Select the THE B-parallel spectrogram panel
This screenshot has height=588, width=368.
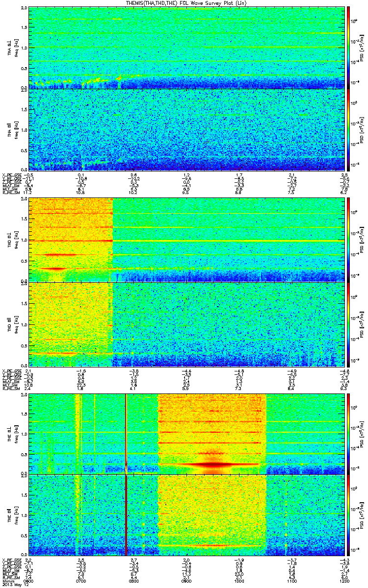(186, 514)
